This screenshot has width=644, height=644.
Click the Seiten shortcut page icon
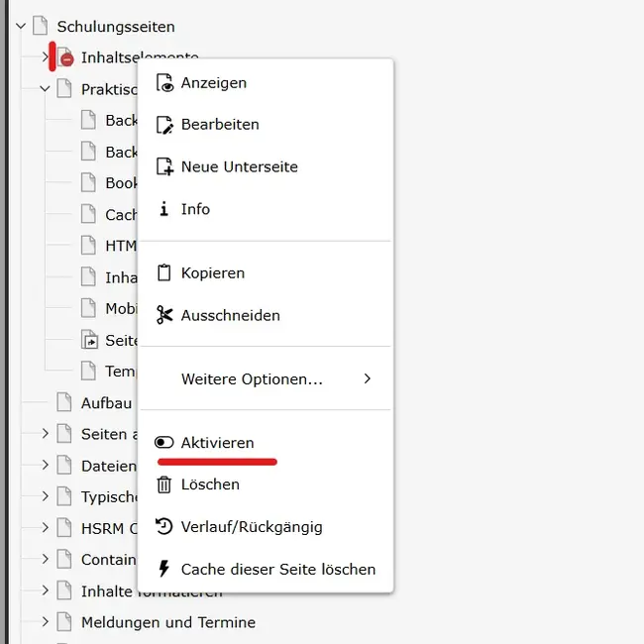89,340
